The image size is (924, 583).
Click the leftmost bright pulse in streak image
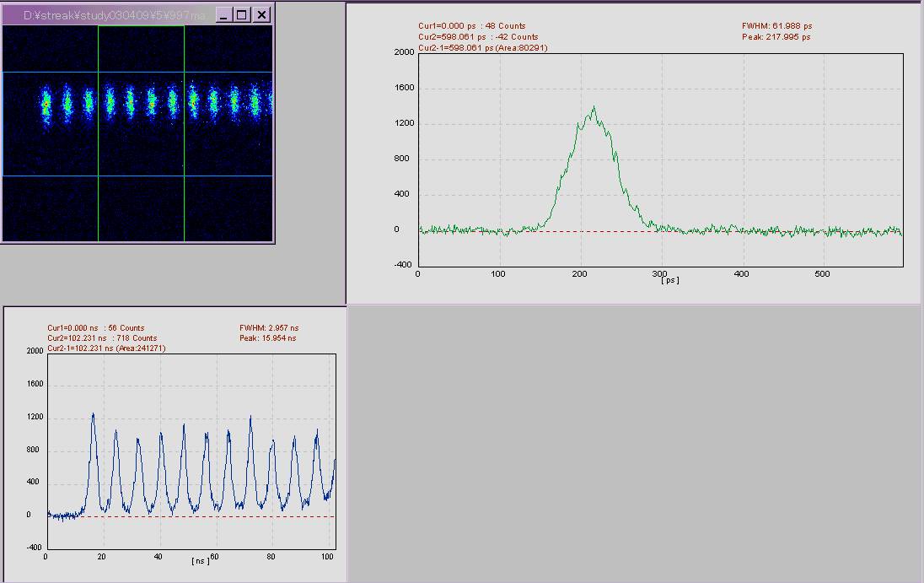click(x=46, y=104)
